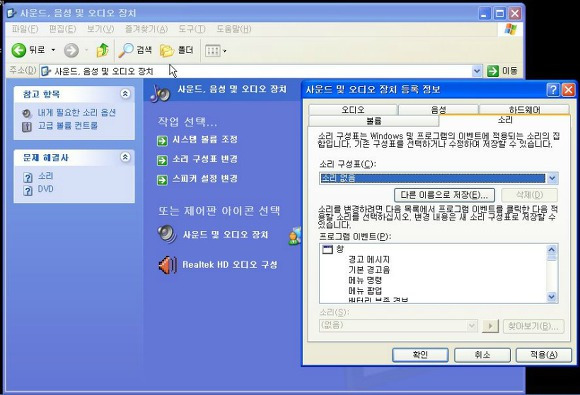Viewport: 580px width, 395px height.
Task: Open the 보기(V) menu
Action: [100, 29]
